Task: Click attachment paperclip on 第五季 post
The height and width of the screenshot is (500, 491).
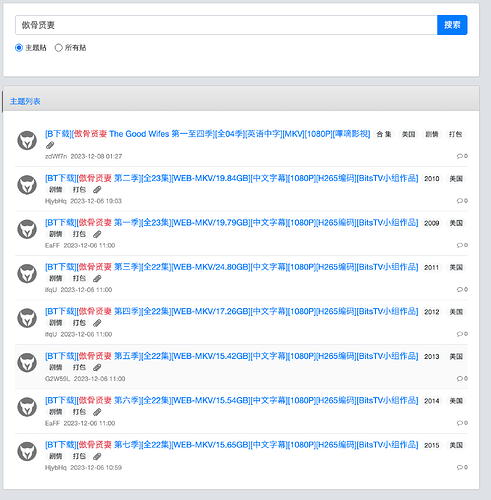Action: [x=97, y=368]
